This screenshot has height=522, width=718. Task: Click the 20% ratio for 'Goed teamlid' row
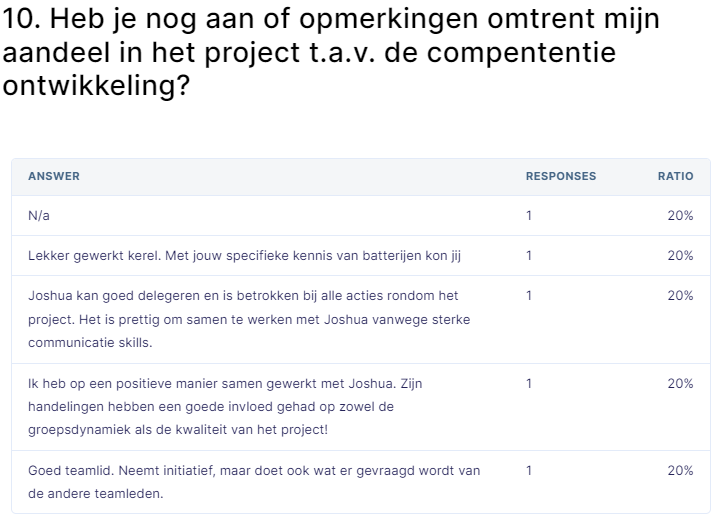[x=680, y=470]
